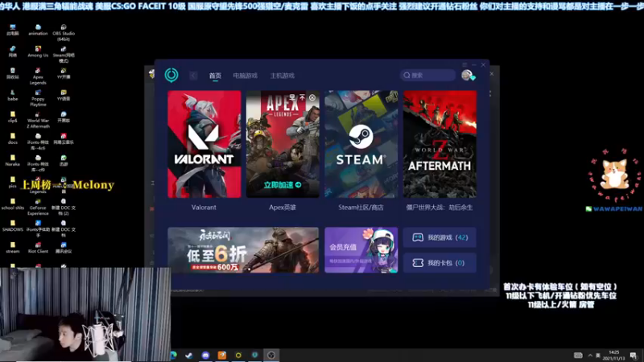The width and height of the screenshot is (644, 362).
Task: Select Poppy Playtime desktop shortcut
Action: [38, 98]
